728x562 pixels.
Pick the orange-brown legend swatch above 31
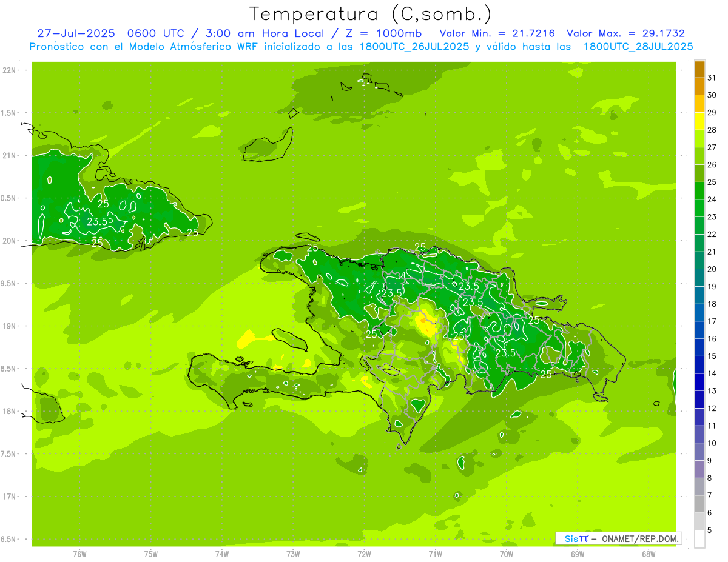point(699,69)
